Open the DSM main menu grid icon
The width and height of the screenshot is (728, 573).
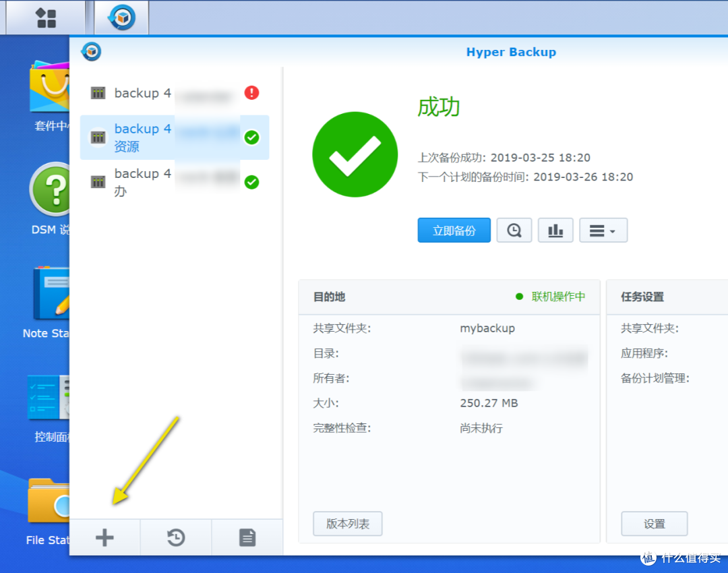click(x=46, y=18)
